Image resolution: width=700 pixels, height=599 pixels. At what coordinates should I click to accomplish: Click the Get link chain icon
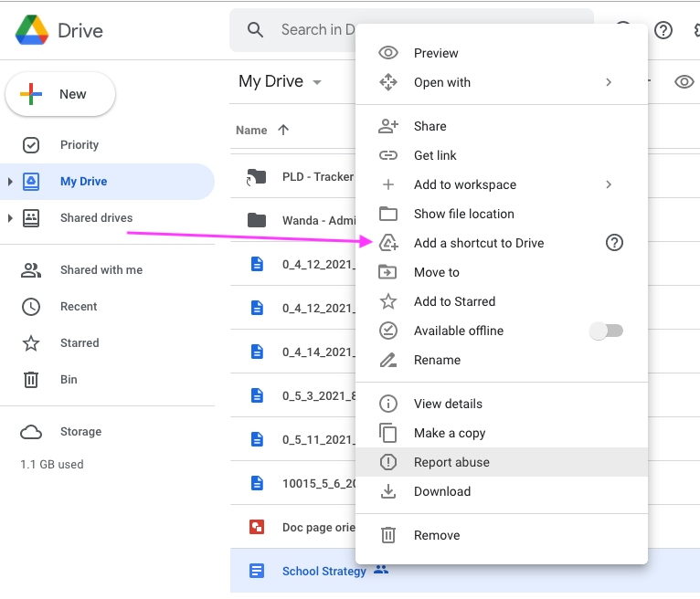[x=388, y=155]
